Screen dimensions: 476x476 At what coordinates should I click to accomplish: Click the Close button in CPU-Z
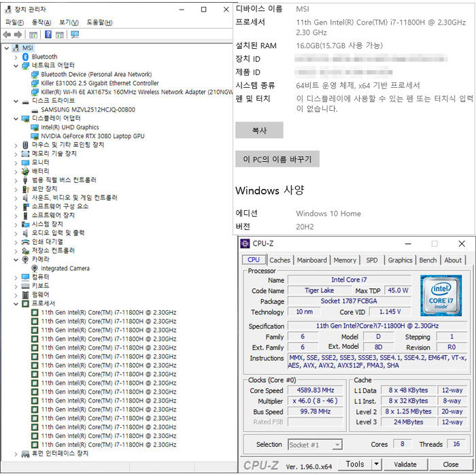point(450,464)
